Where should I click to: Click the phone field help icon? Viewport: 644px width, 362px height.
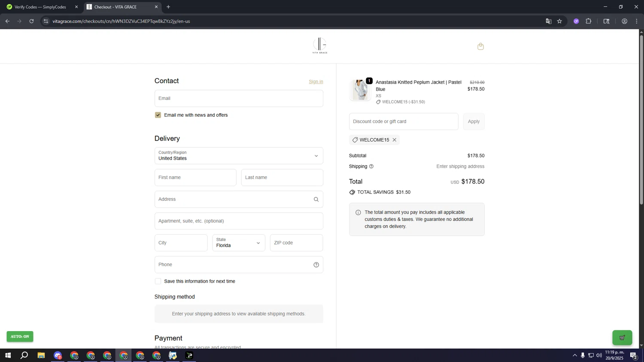coord(316,265)
